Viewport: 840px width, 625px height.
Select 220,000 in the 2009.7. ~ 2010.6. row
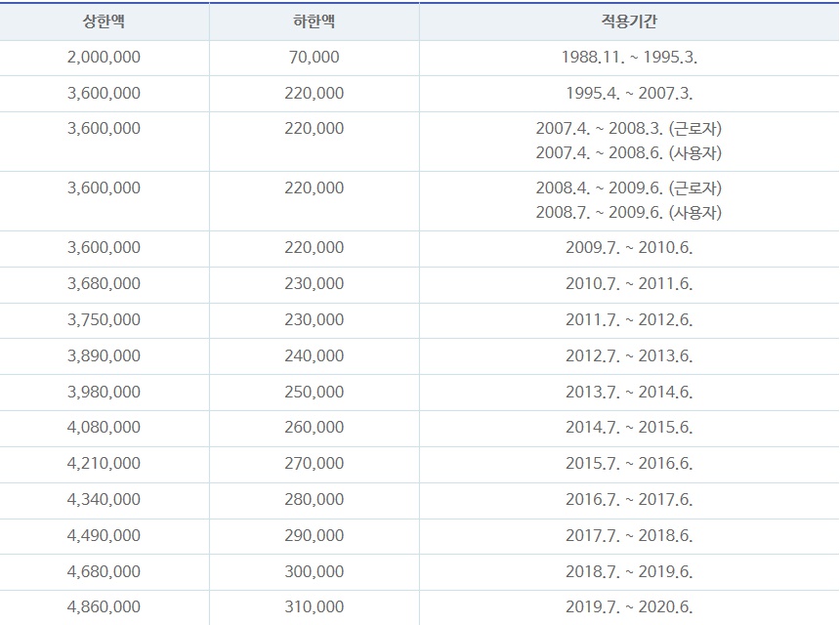[314, 247]
